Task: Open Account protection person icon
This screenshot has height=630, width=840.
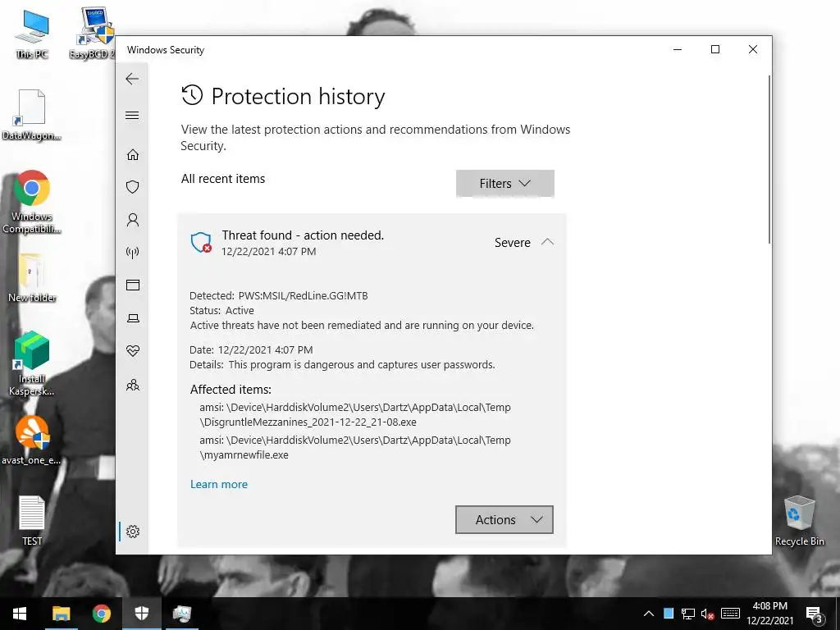Action: (132, 220)
